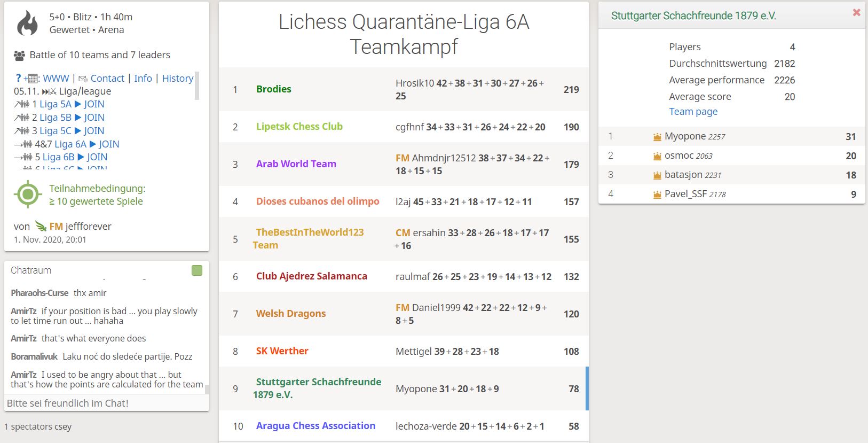Open Aragua Chess Association team entry
The image size is (868, 443).
[315, 426]
